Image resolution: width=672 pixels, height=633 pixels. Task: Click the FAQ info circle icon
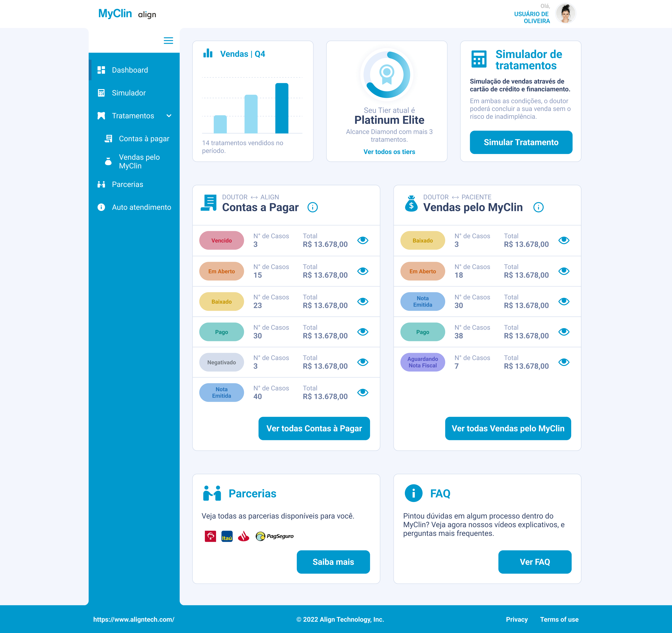[x=414, y=493]
